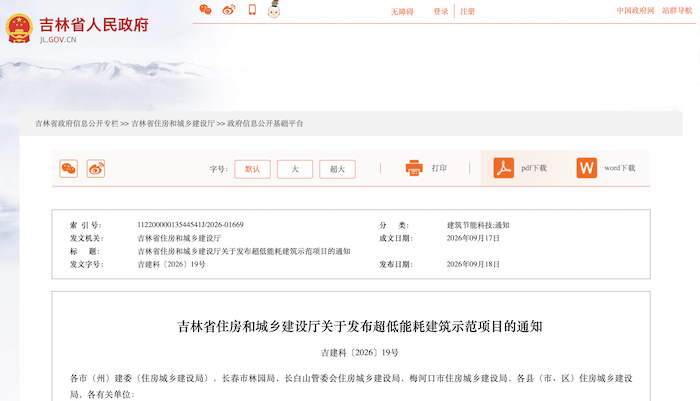Click the title value in the info table
This screenshot has height=401, width=700.
coord(244,251)
